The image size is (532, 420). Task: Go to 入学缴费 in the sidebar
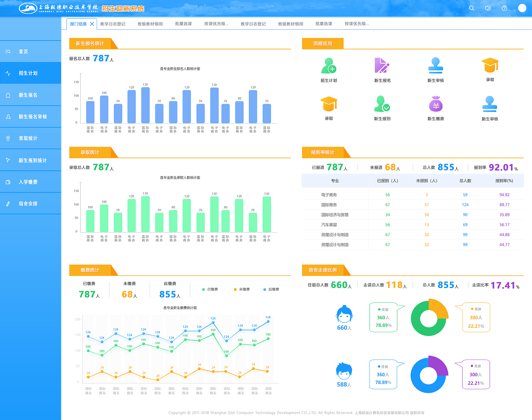point(30,182)
